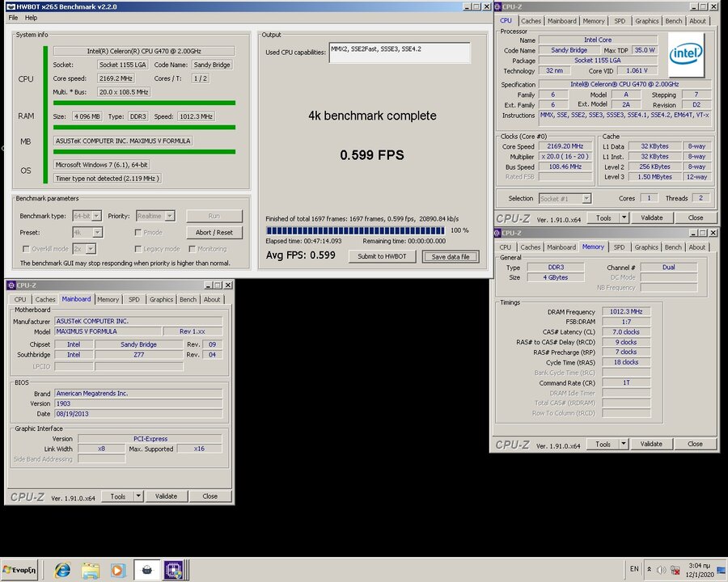
Task: Click the EN language indicator
Action: coord(634,569)
